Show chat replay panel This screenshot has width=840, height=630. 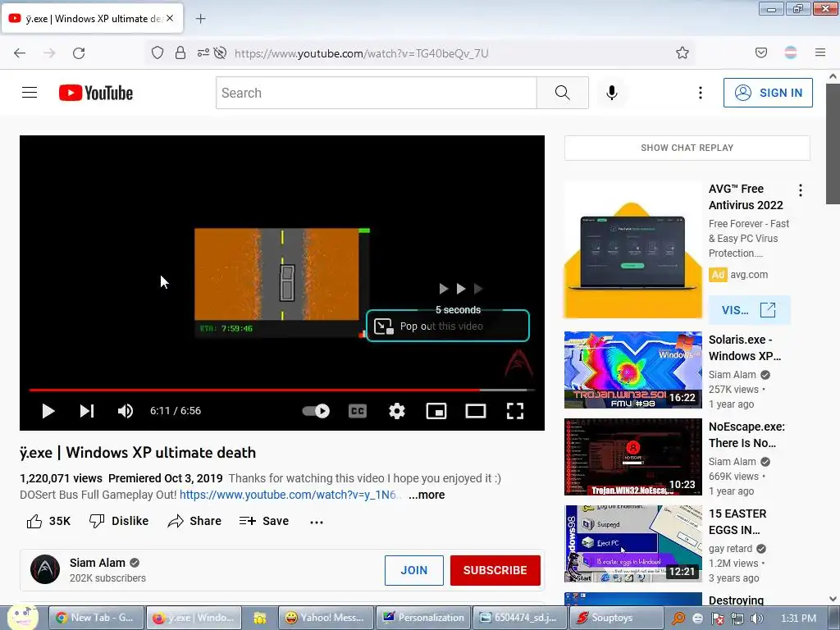click(687, 148)
